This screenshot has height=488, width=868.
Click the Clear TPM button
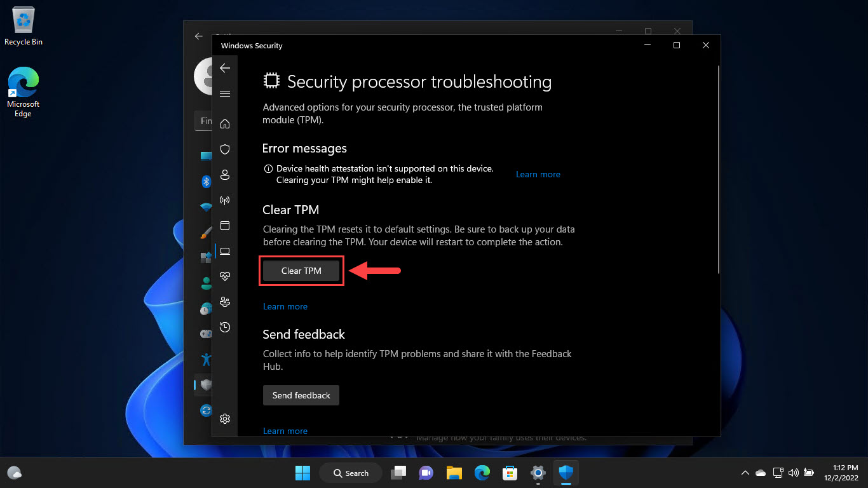coord(301,271)
